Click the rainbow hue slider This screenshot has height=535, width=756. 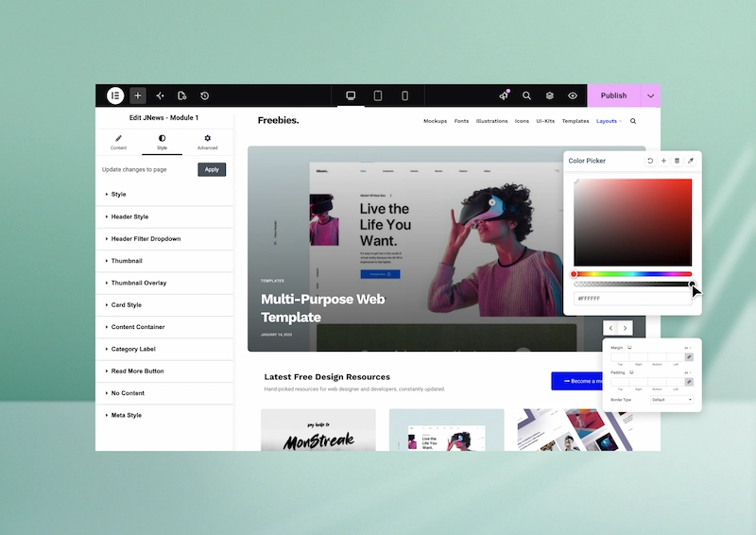click(x=632, y=274)
